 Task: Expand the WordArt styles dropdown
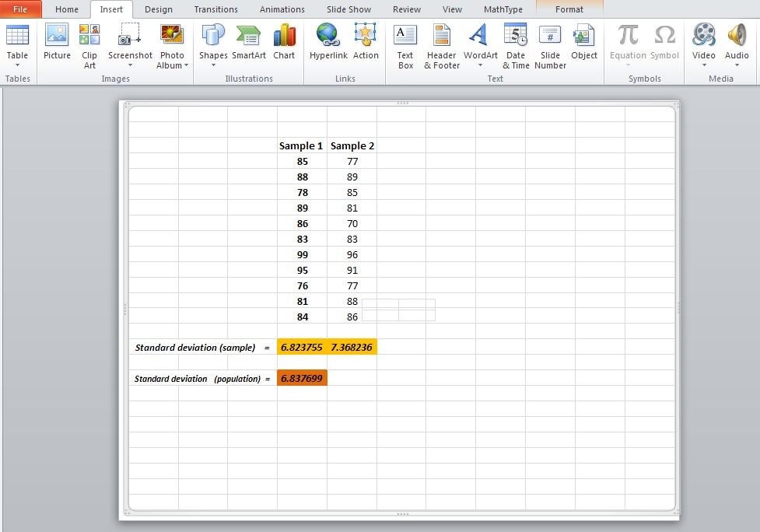(x=481, y=65)
